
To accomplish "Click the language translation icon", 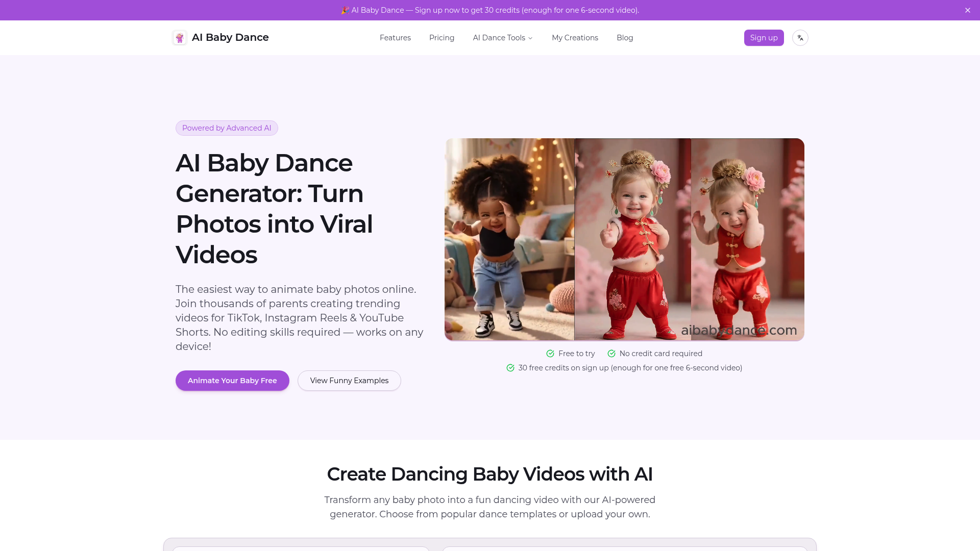I will click(x=800, y=37).
